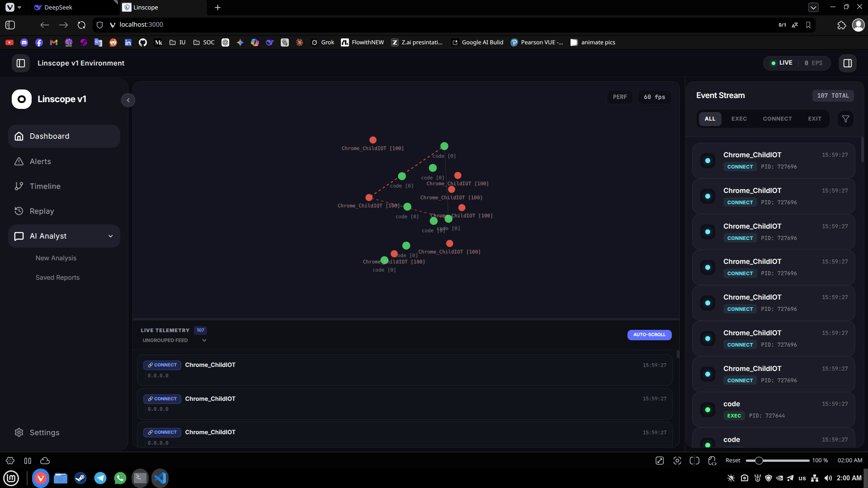Open Google AI Bulid bookmark

[x=477, y=42]
